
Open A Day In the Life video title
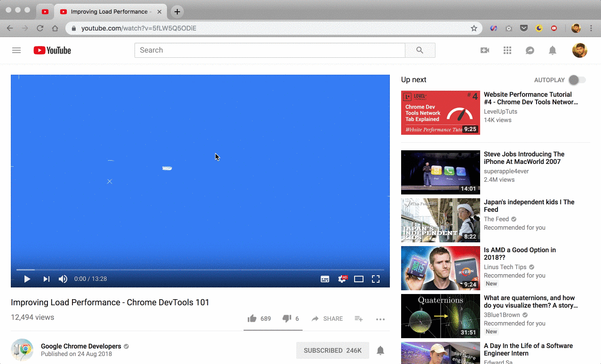[x=528, y=349]
